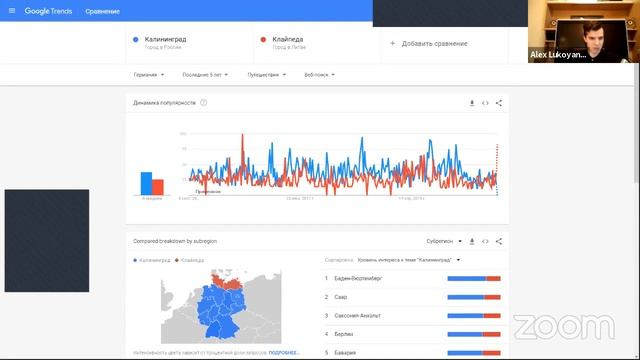
Task: Open the Германия country dropdown
Action: (x=149, y=75)
